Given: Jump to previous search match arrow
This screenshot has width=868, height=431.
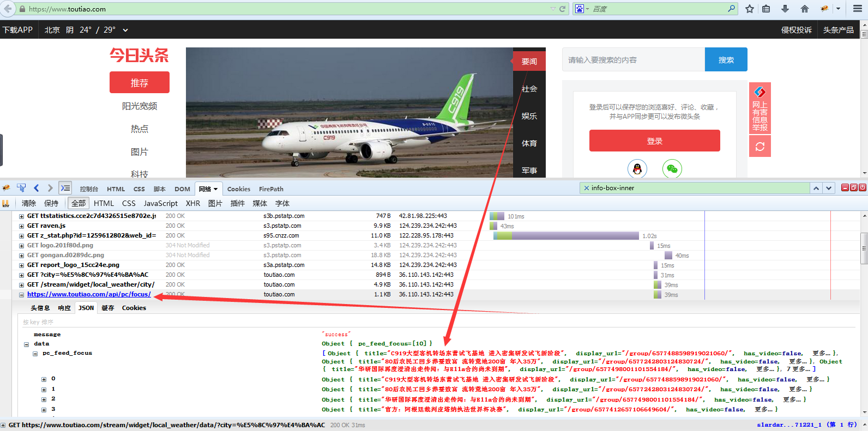Looking at the screenshot, I should (816, 188).
